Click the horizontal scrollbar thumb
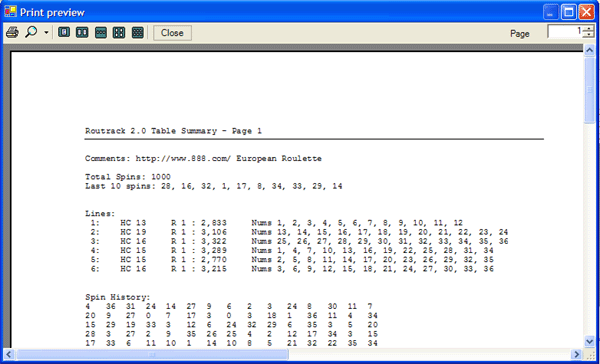Image resolution: width=600 pixels, height=364 pixels. [x=152, y=354]
